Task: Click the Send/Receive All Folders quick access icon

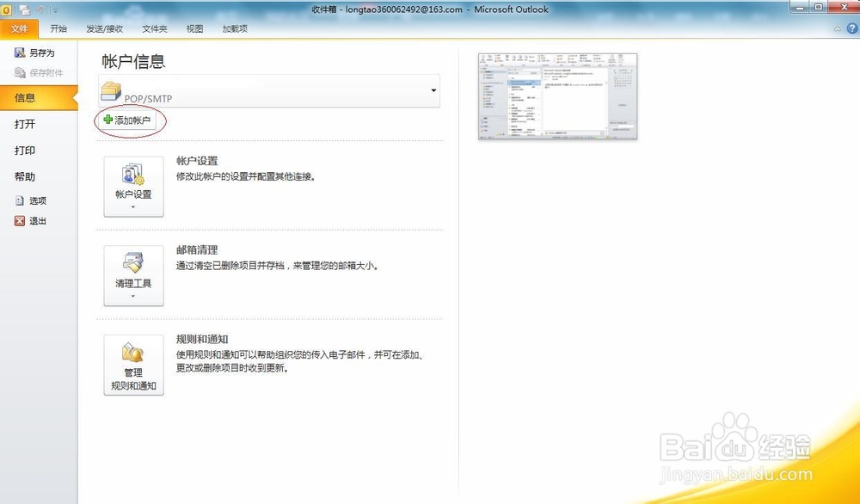Action: pos(25,9)
